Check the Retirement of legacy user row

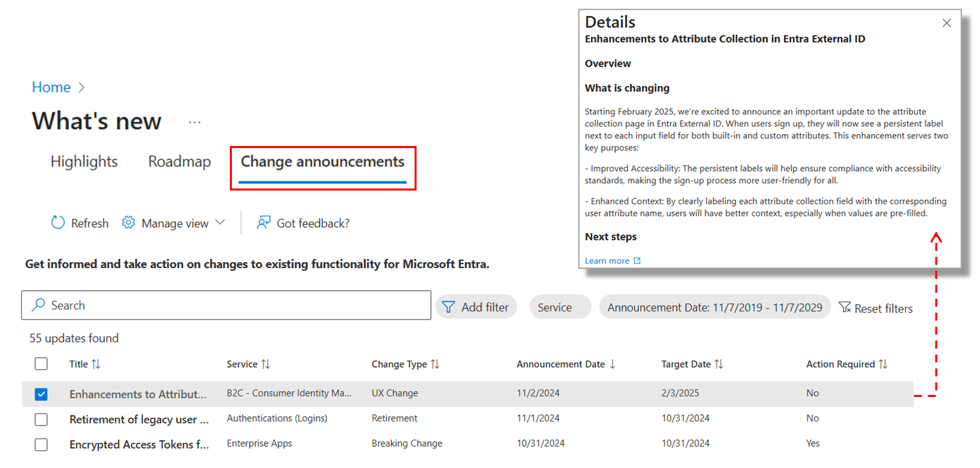click(x=41, y=419)
